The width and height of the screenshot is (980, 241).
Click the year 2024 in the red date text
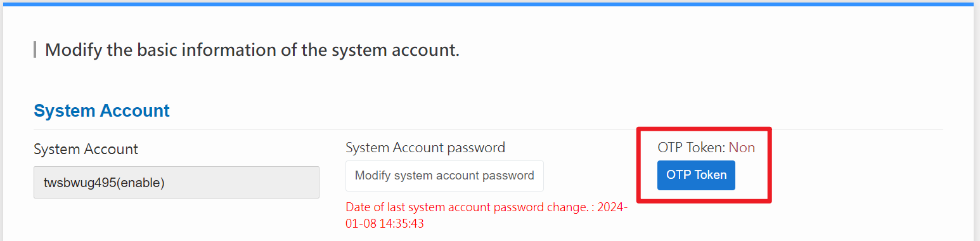(612, 207)
